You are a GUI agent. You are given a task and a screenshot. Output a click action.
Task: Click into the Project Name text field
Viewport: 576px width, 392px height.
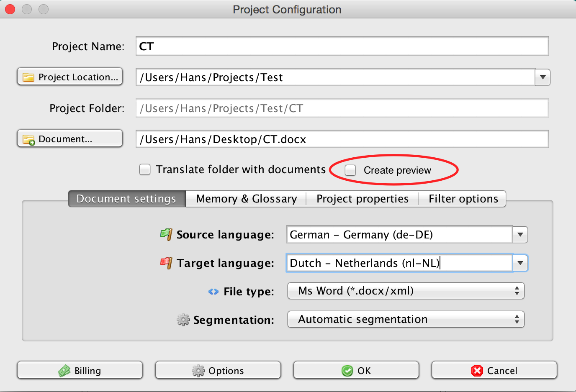pos(342,46)
